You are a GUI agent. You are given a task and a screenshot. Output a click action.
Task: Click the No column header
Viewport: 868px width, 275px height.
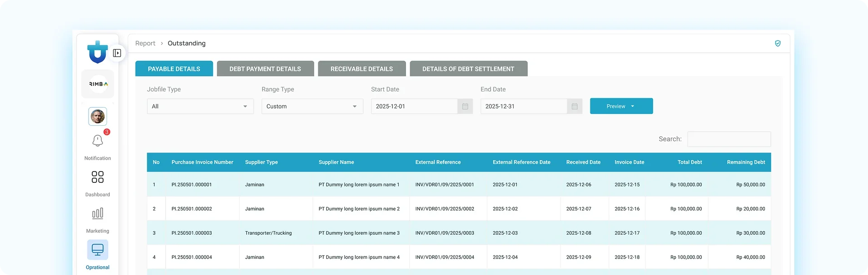click(156, 162)
